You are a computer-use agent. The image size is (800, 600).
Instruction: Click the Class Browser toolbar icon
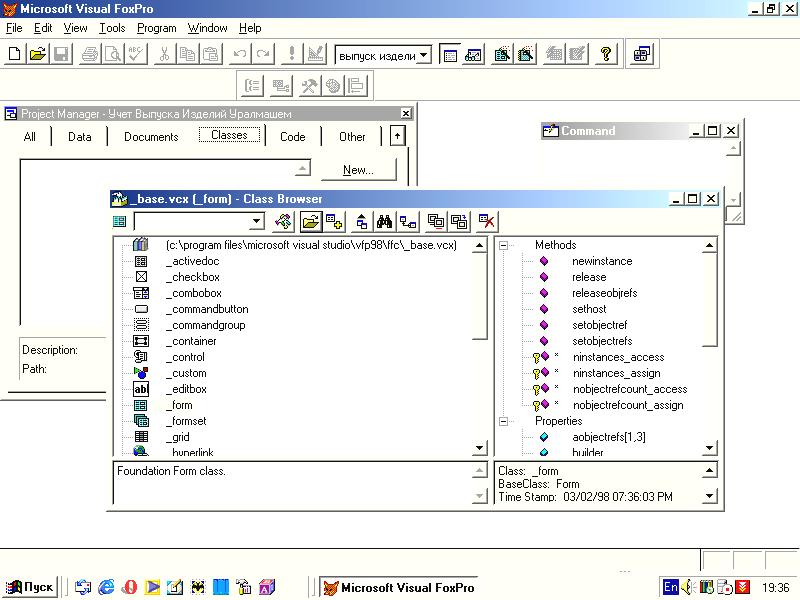[641, 54]
